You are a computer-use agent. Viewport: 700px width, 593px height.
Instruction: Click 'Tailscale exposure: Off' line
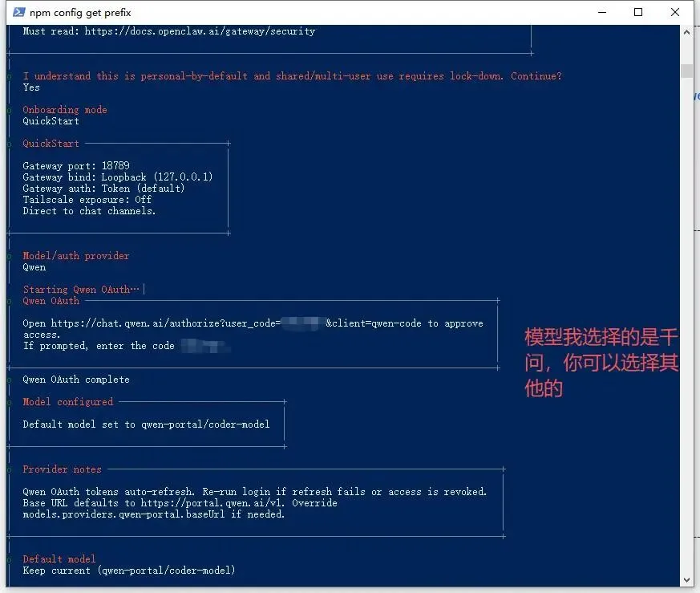point(87,199)
